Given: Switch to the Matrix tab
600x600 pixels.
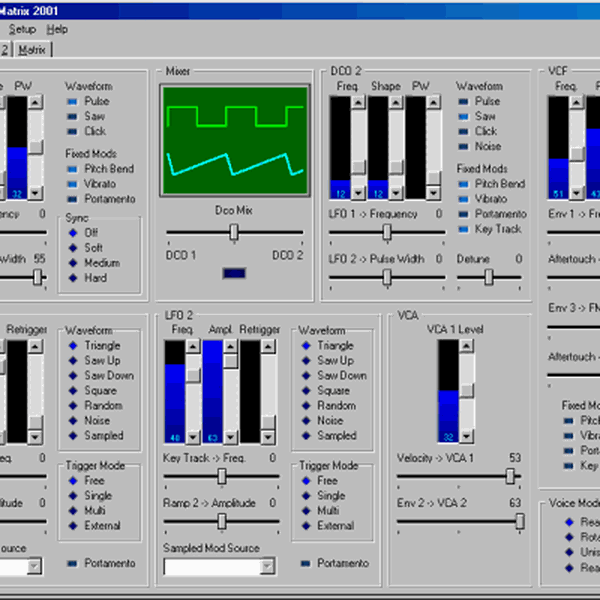Looking at the screenshot, I should [x=31, y=49].
